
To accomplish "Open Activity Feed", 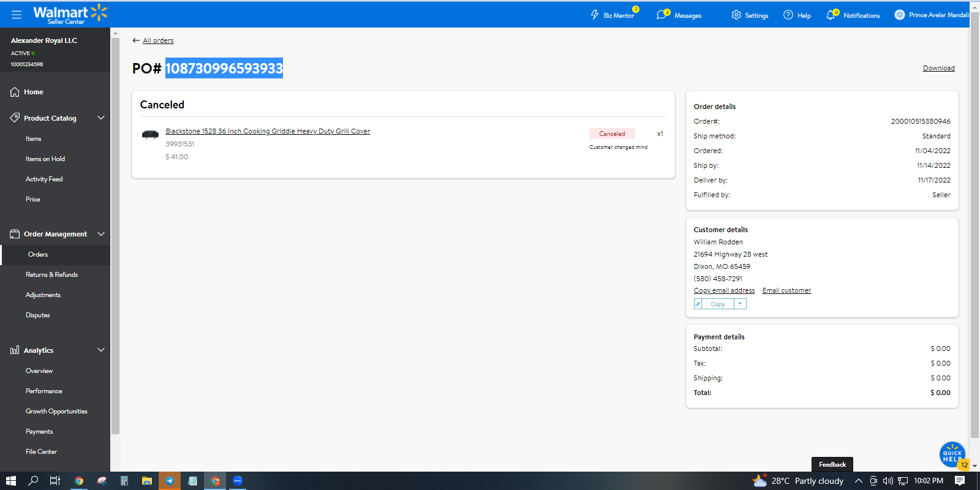I will 44,179.
